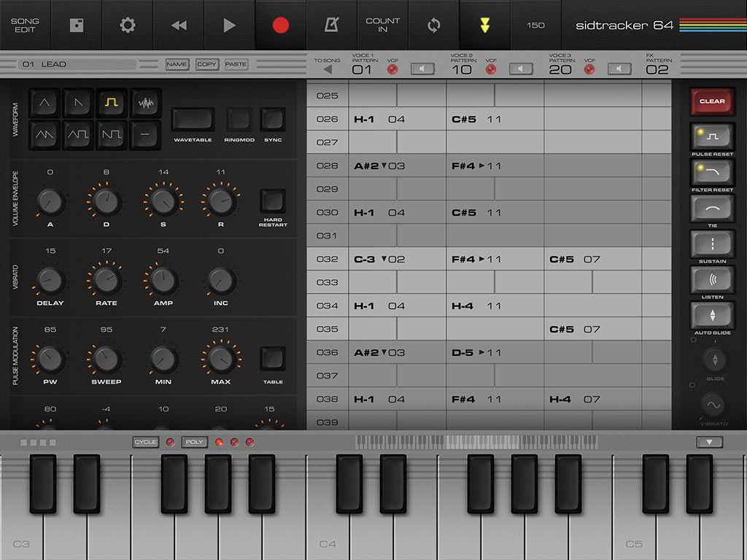Viewport: 747px width, 560px height.
Task: Select the triangle waveform button
Action: coord(44,104)
